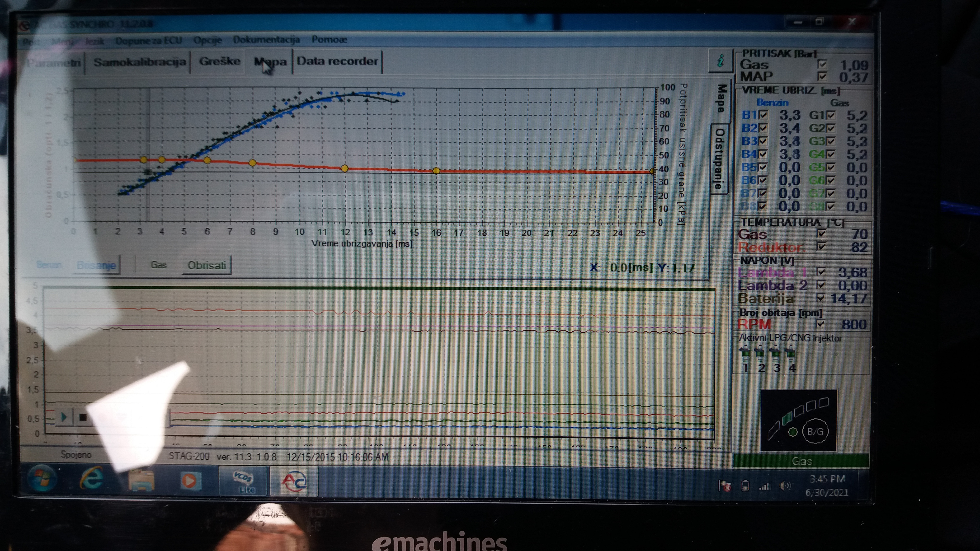Switch to the Samokalibracija tab
Screen dimensions: 980x551
140,62
